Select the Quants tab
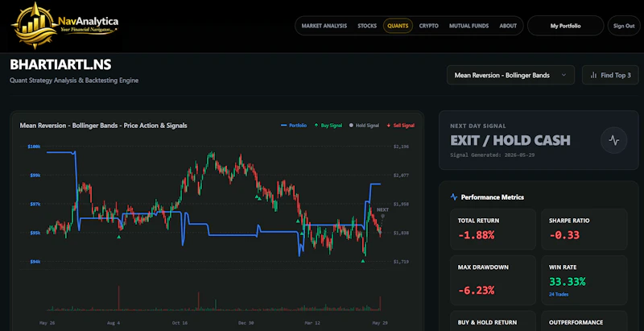Image resolution: width=644 pixels, height=331 pixels. pyautogui.click(x=398, y=26)
